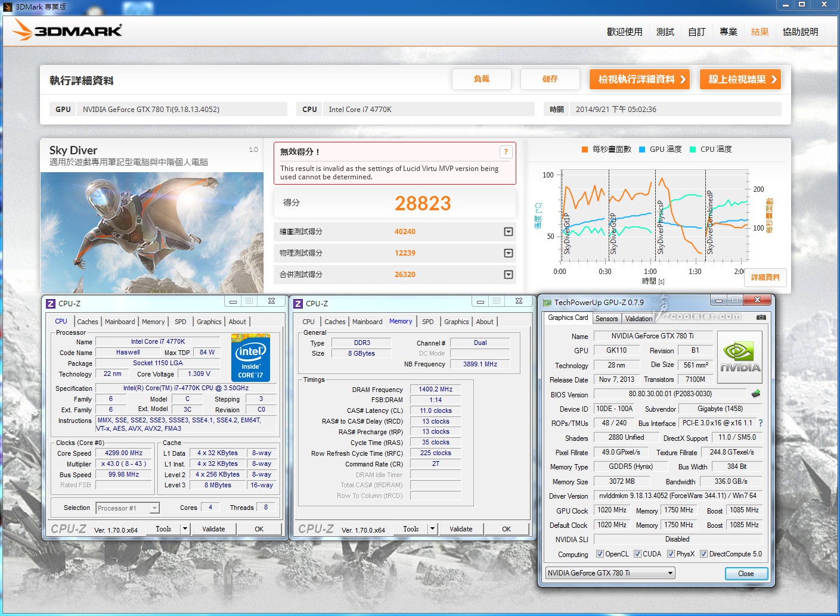Minimize the GPU-Z window
The height and width of the screenshot is (616, 840).
point(720,300)
